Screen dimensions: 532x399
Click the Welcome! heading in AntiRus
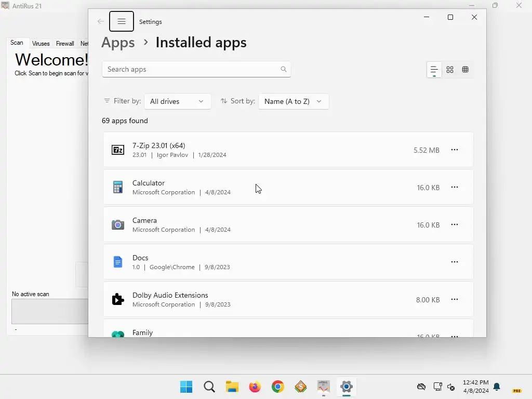coord(51,60)
